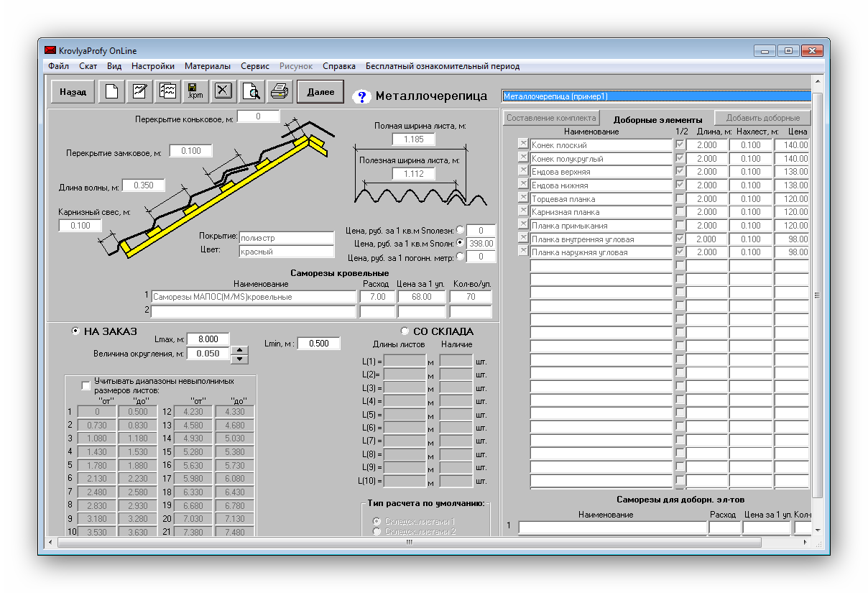868x593 pixels.
Task: Click the save .kpm file icon
Action: 195,91
